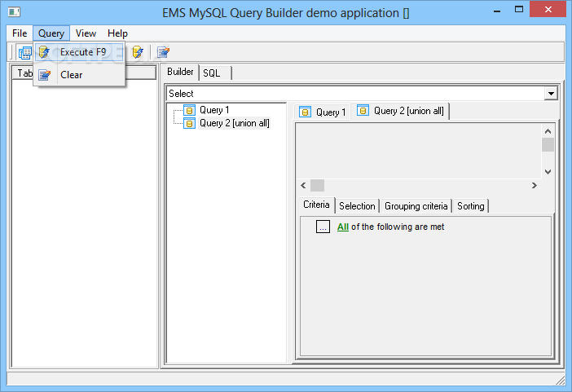572x392 pixels.
Task: Select the Grouping criteria tab
Action: point(416,206)
